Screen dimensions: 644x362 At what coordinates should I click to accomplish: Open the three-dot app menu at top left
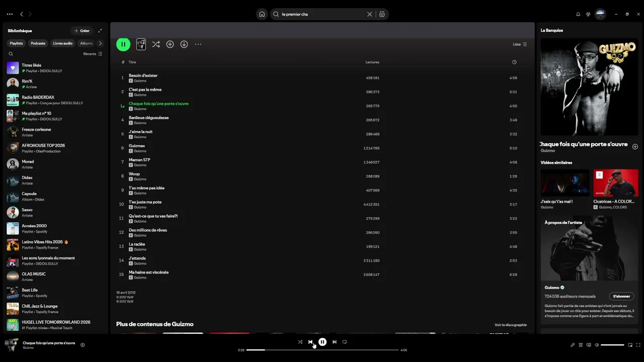10,14
